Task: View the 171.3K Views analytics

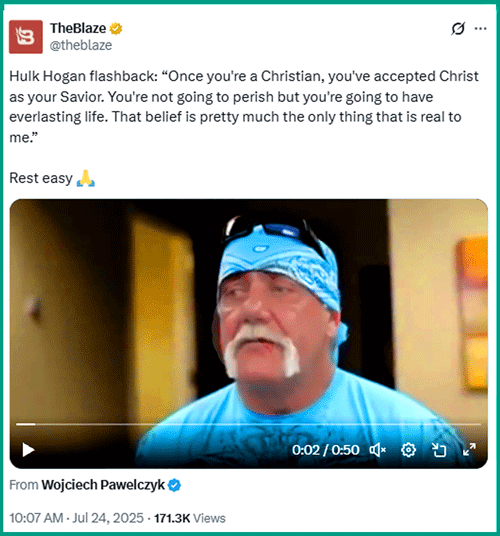Action: 190,518
